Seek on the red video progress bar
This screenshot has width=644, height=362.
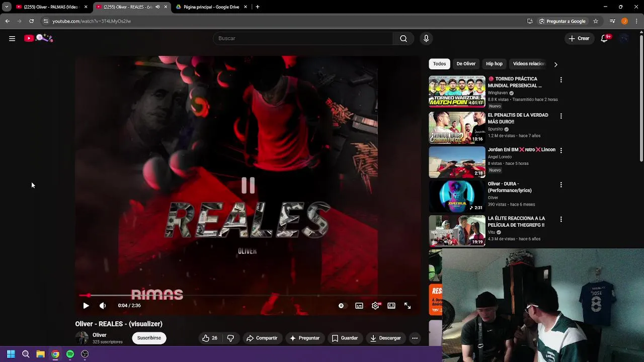click(248, 296)
